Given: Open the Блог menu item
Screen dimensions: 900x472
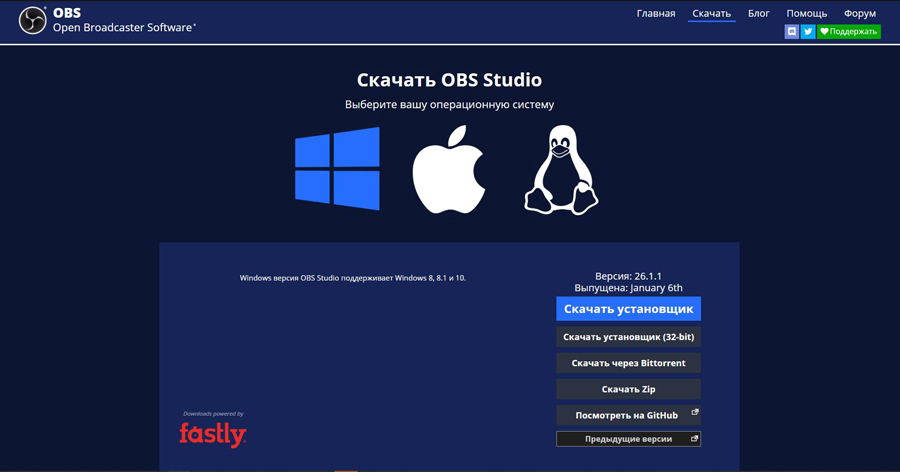Looking at the screenshot, I should [x=758, y=13].
